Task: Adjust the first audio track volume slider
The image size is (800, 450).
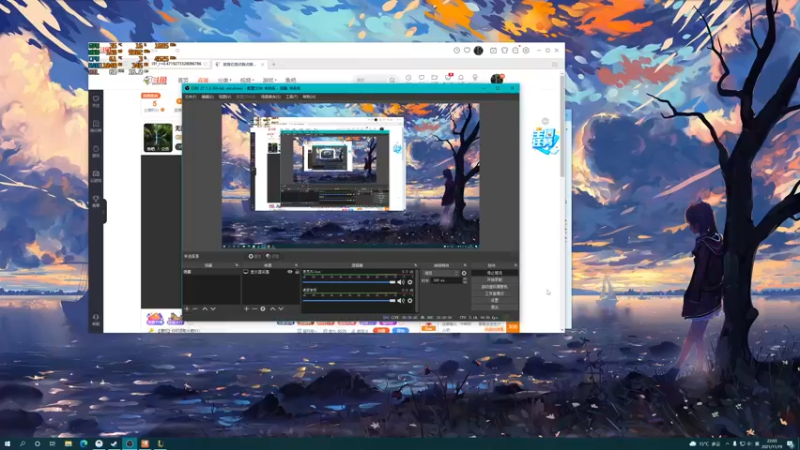Action: [x=349, y=282]
